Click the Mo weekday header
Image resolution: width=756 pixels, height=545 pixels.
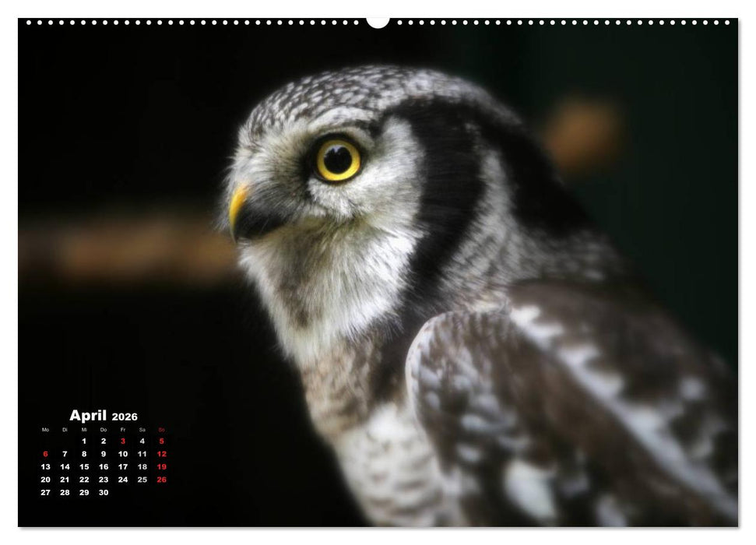tap(45, 430)
